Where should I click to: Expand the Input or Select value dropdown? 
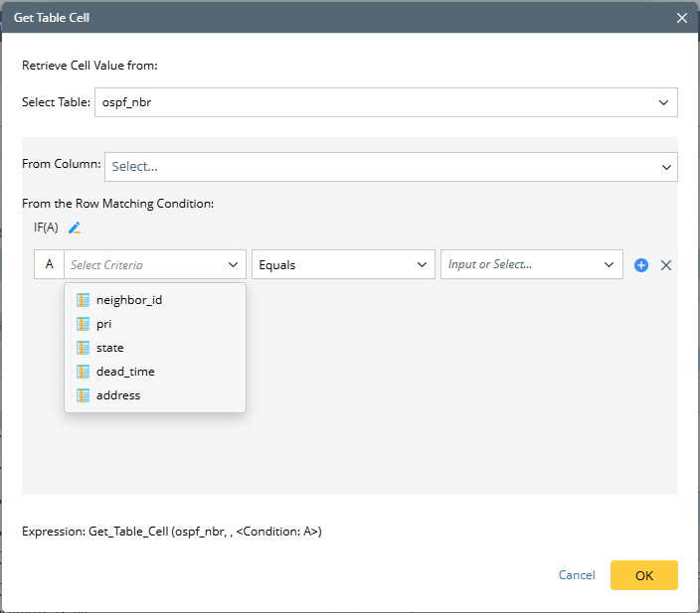pos(531,265)
